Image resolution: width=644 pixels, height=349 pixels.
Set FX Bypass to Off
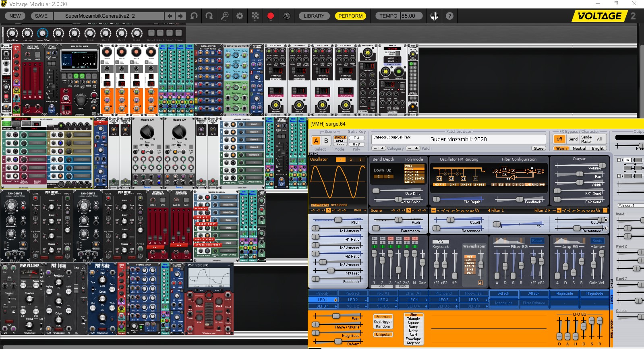(x=559, y=139)
